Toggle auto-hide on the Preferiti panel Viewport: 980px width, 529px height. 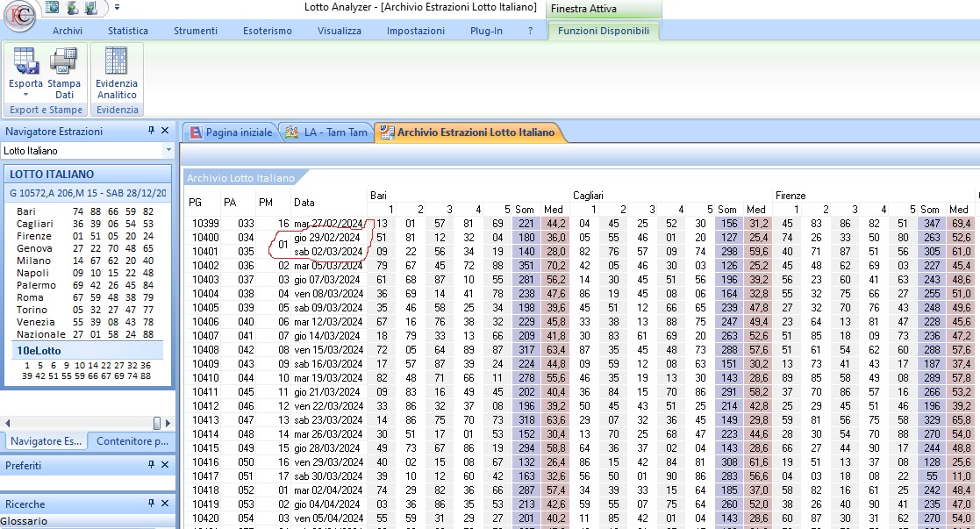coord(151,465)
